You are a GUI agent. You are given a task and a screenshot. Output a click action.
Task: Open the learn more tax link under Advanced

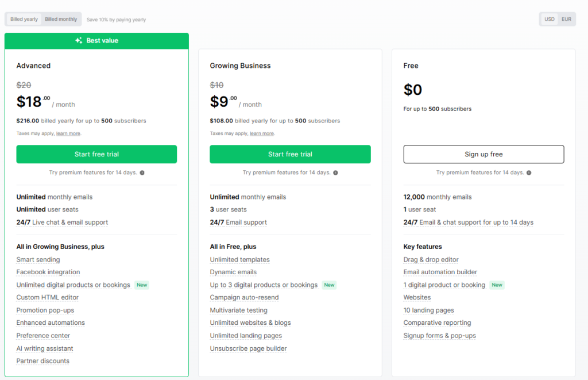(68, 133)
